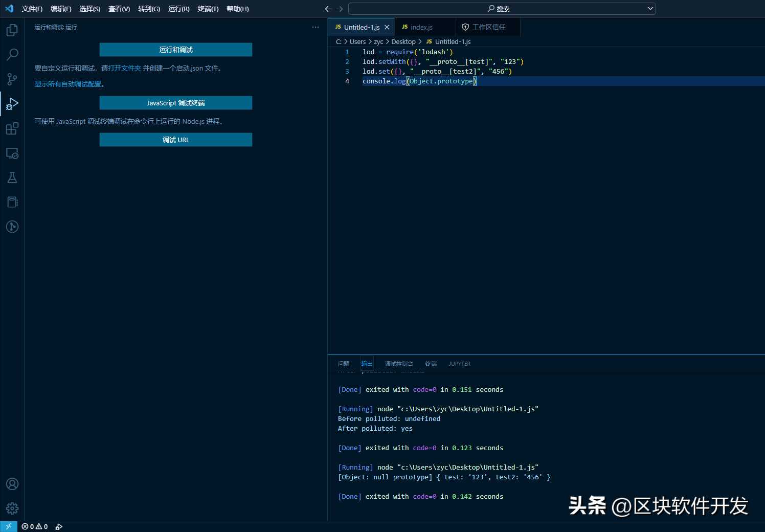This screenshot has height=532, width=765.
Task: Select the 输出 panel tab
Action: (367, 364)
